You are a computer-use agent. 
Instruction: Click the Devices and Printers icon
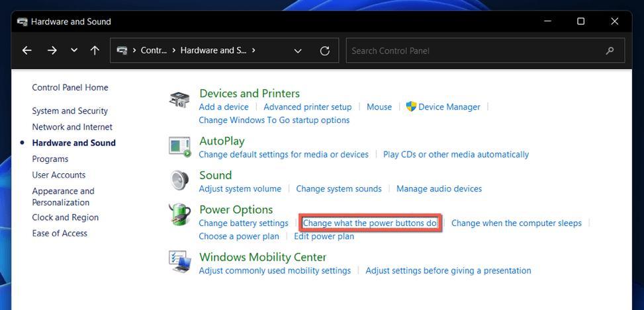click(x=179, y=100)
